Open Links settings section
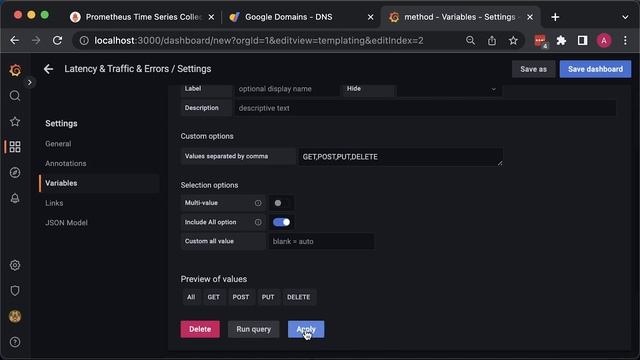The image size is (640, 360). pos(54,203)
